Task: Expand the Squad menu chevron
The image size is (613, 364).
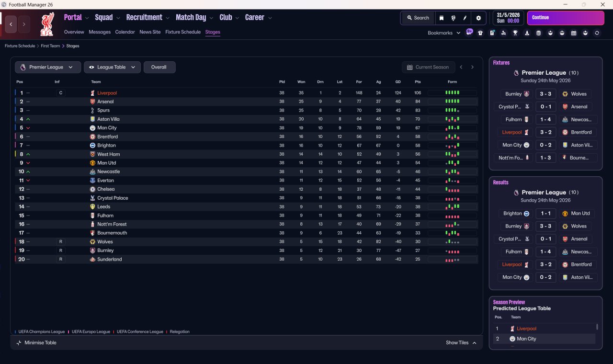Action: pos(118,18)
